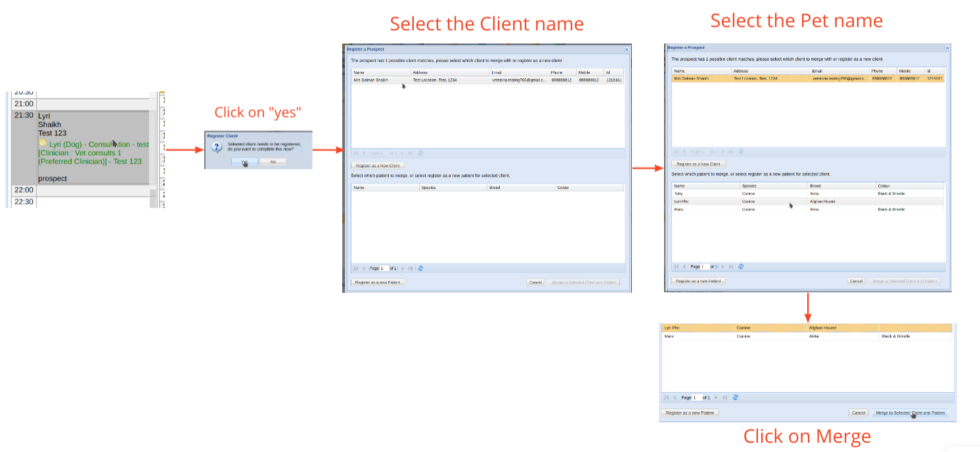Click Register as a new Patient in client-name step
980x452 pixels.
(377, 282)
